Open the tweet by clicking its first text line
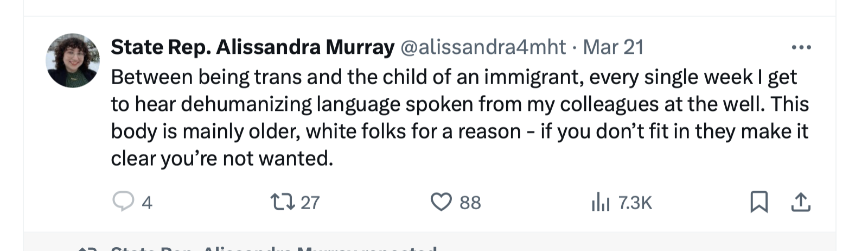The width and height of the screenshot is (868, 251). pyautogui.click(x=454, y=77)
